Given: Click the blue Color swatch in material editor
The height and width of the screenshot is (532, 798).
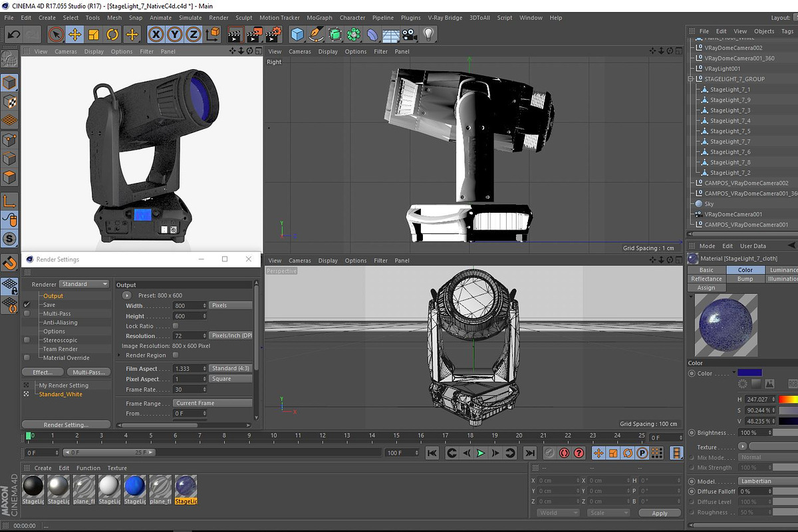Looking at the screenshot, I should [x=749, y=372].
